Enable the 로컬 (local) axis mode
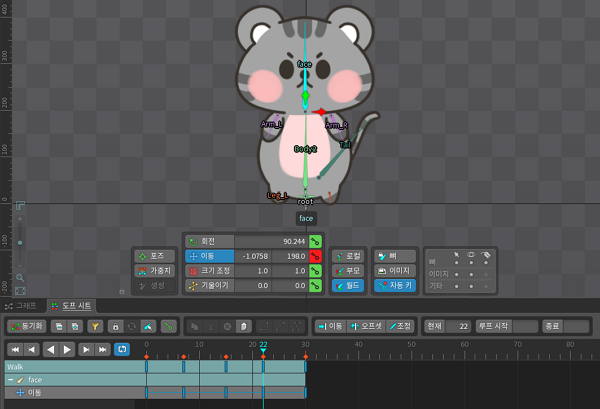This screenshot has width=600, height=409. point(348,256)
